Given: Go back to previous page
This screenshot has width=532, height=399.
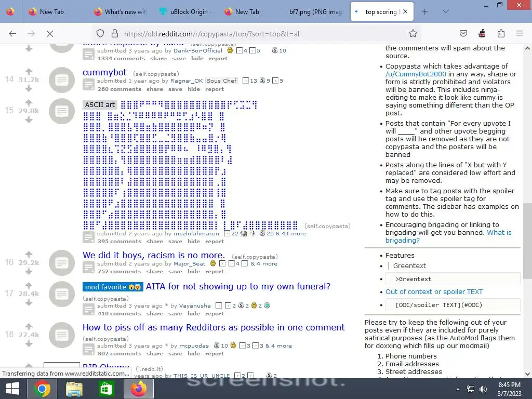Looking at the screenshot, I should (12, 34).
